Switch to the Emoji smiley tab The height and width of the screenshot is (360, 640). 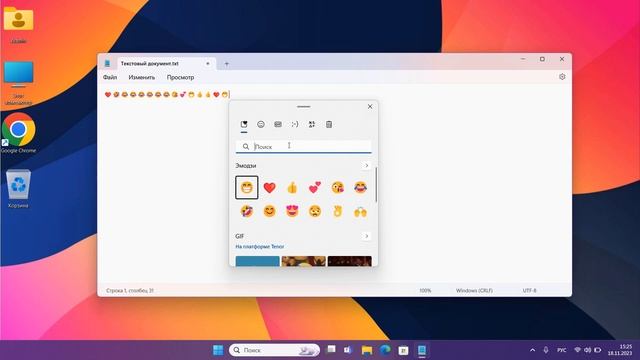pos(261,124)
